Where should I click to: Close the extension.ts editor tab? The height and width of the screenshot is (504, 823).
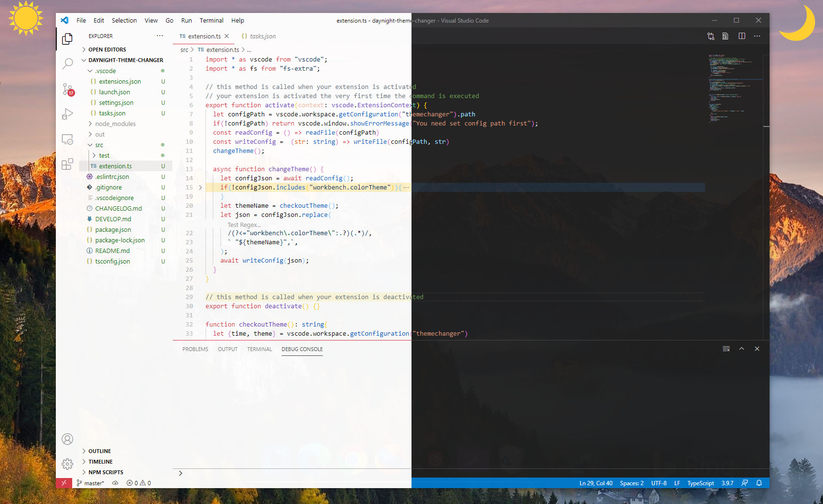pyautogui.click(x=227, y=36)
